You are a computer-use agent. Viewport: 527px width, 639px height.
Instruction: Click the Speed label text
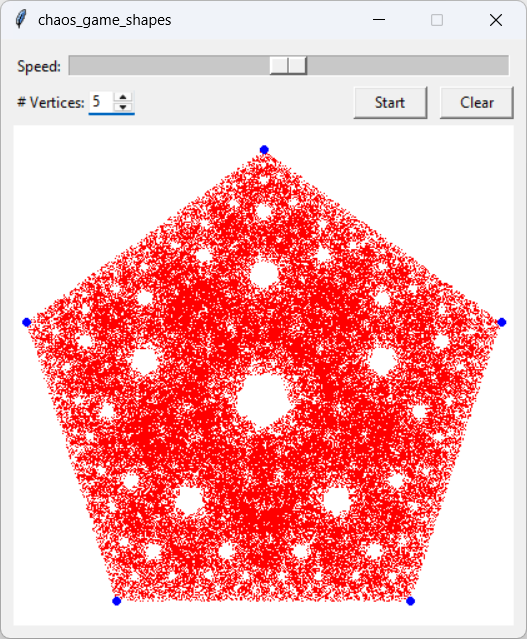click(39, 66)
